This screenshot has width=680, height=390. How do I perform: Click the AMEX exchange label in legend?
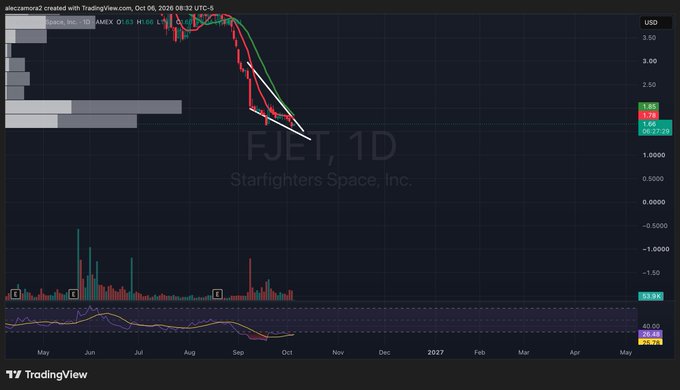click(x=104, y=22)
